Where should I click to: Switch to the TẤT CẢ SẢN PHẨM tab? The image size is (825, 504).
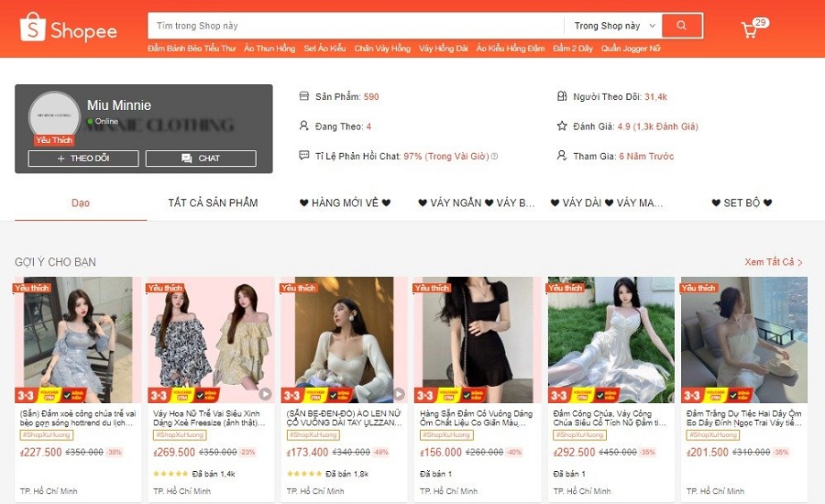pyautogui.click(x=213, y=203)
